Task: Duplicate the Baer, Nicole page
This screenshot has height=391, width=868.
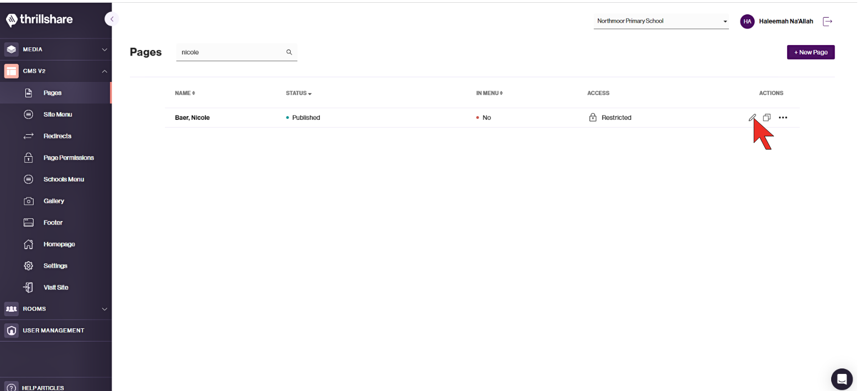Action: [x=767, y=118]
